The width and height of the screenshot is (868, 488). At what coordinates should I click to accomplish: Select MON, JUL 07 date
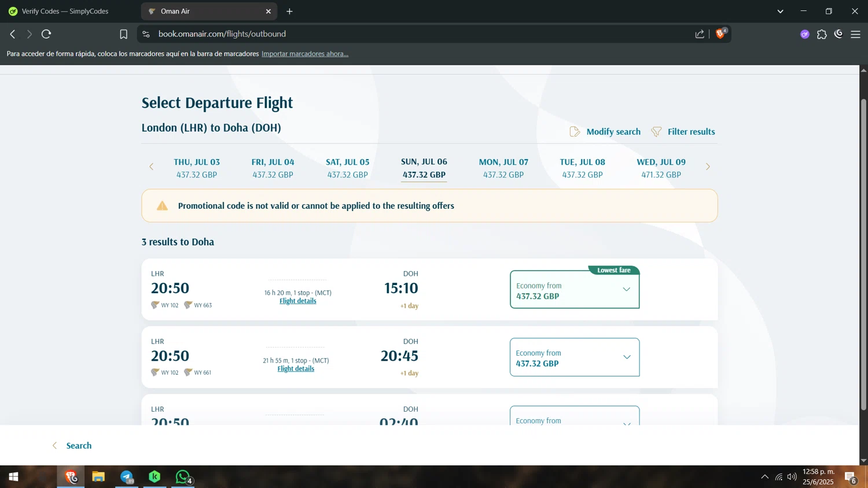tap(503, 168)
